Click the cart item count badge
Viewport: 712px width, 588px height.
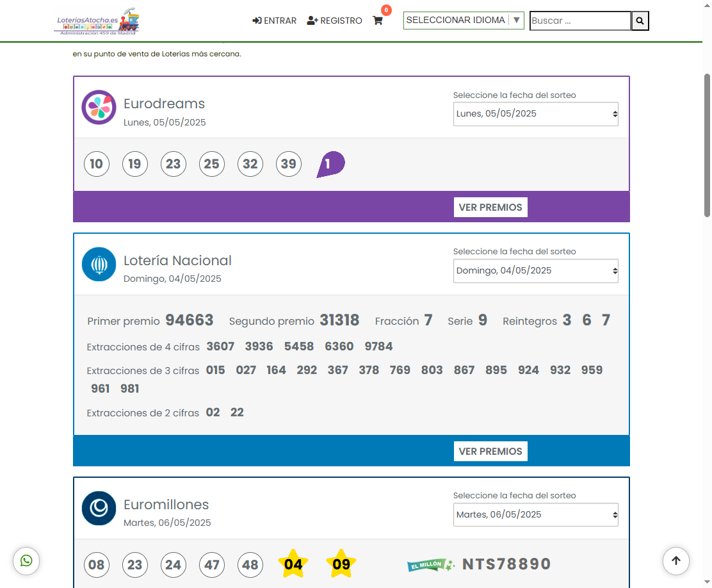point(387,10)
